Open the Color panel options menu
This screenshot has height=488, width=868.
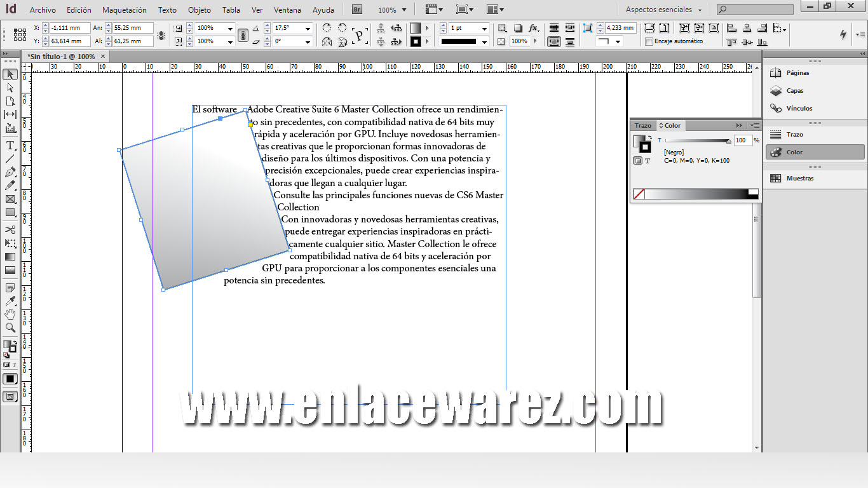754,125
